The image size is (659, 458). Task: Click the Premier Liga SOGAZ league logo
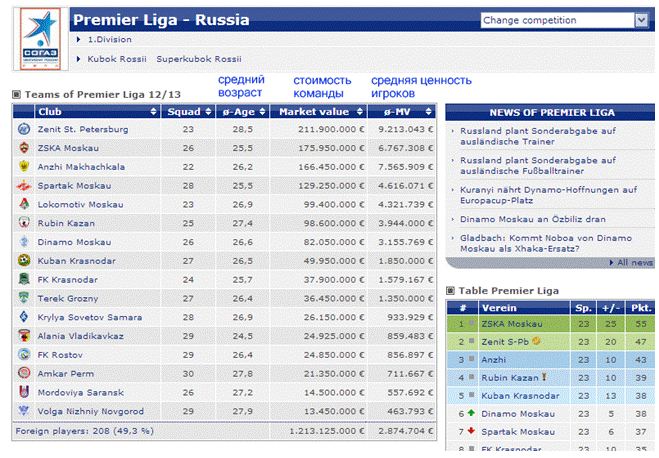click(40, 39)
